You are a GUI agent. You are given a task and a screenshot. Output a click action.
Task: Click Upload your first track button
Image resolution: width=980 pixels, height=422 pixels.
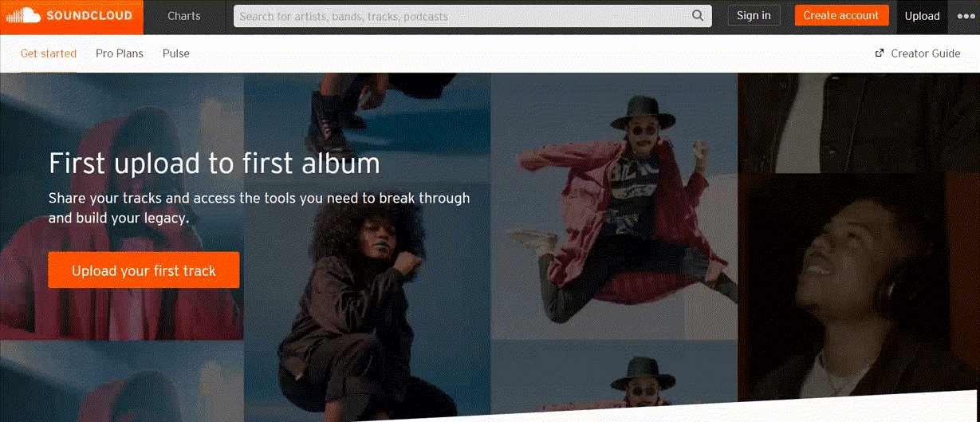click(x=144, y=270)
